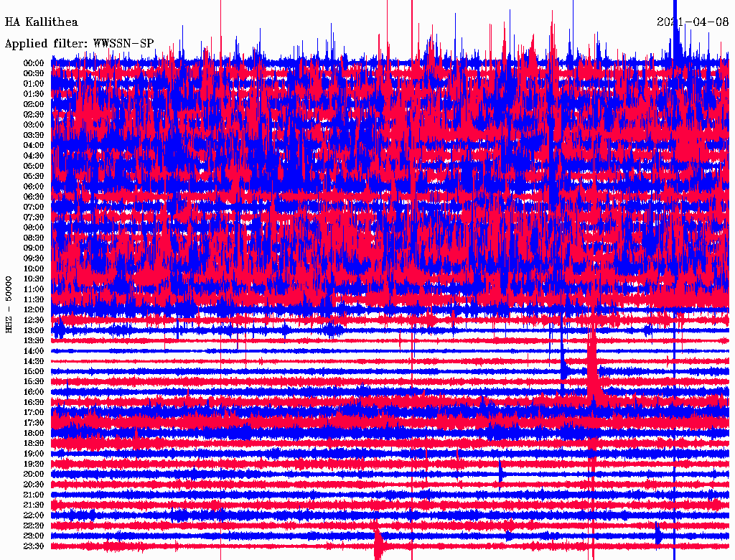735x560 pixels.
Task: Select the 08:30 time label
Action: click(34, 238)
